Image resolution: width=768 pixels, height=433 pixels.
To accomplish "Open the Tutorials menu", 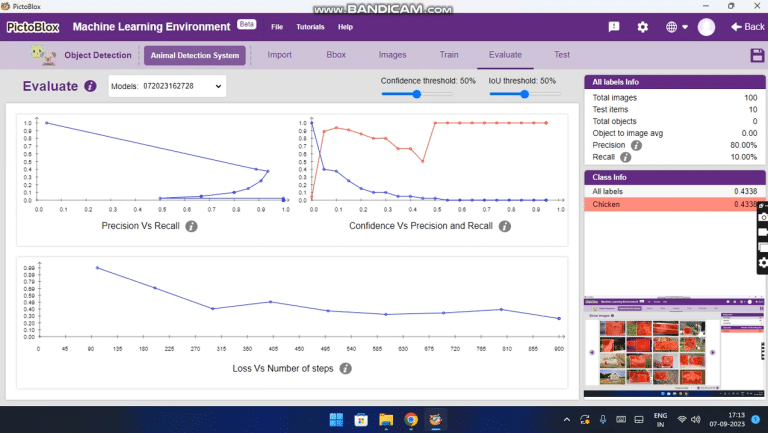I will coord(310,27).
